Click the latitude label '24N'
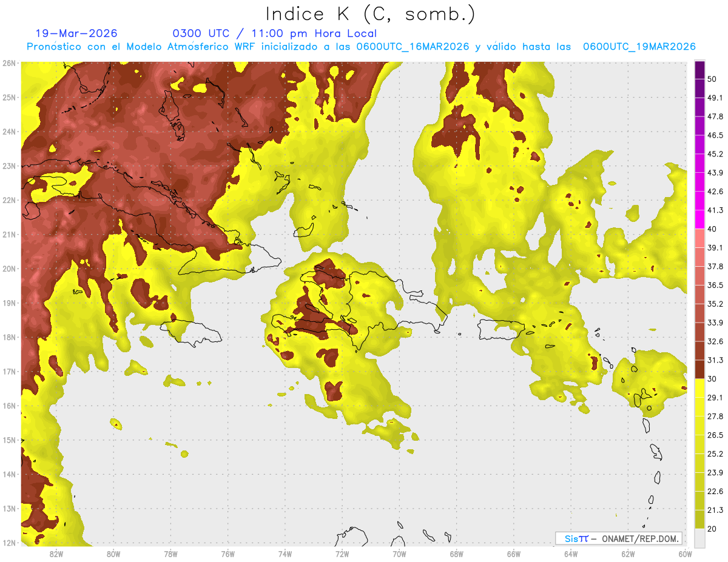The image size is (728, 562). [x=9, y=132]
